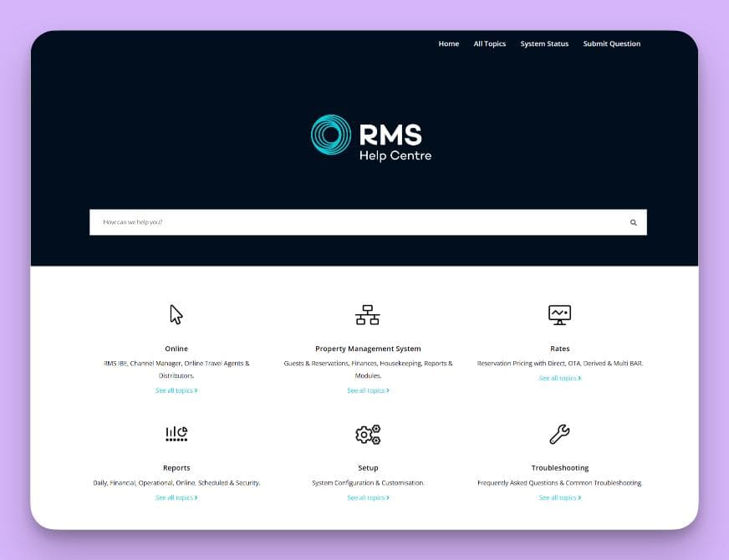Click the Setup gears icon

pos(368,434)
